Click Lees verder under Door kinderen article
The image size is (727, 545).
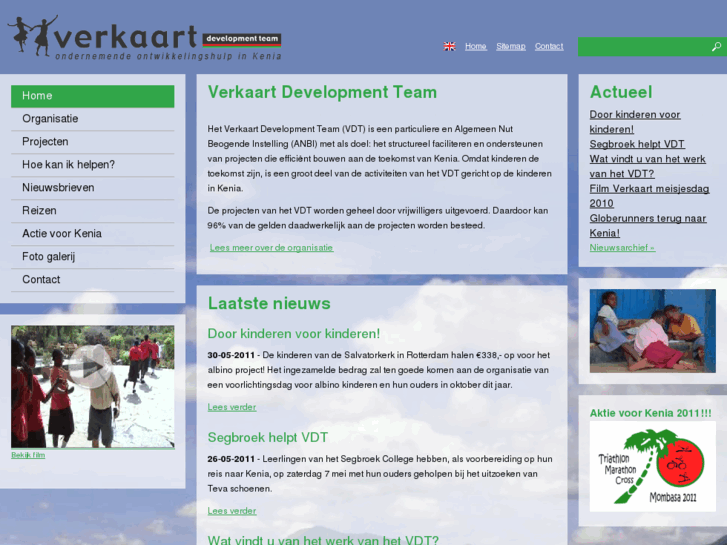tap(232, 407)
